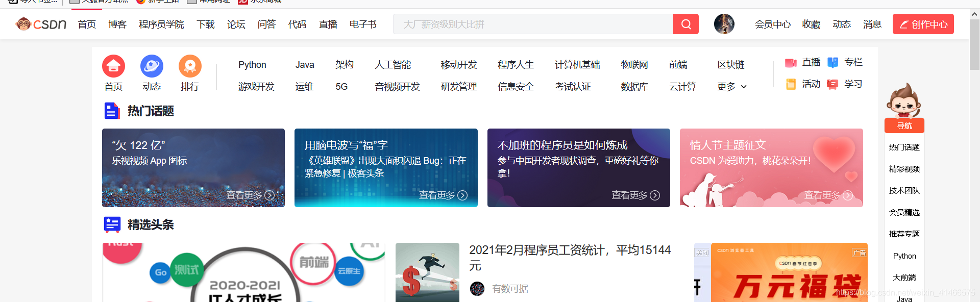Screen dimensions: 980x302
Task: Click the 活动 calendar icon
Action: pos(791,84)
